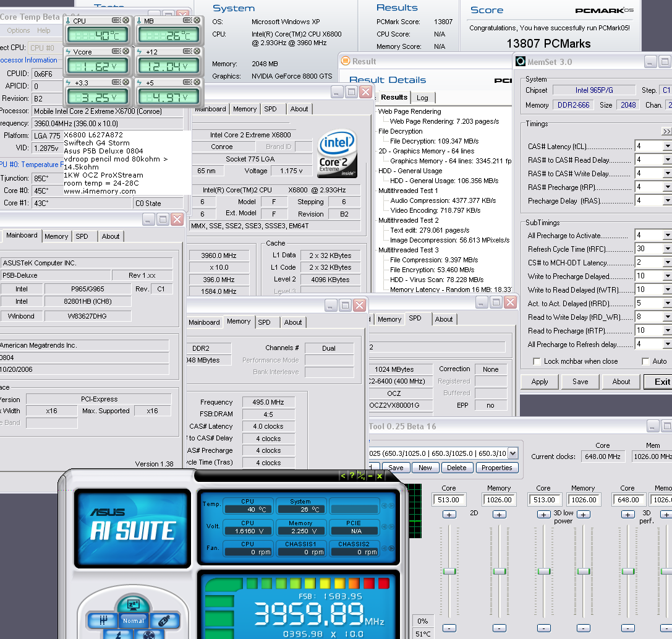Open the Options menu in Core Temp
The width and height of the screenshot is (672, 639).
point(19,30)
